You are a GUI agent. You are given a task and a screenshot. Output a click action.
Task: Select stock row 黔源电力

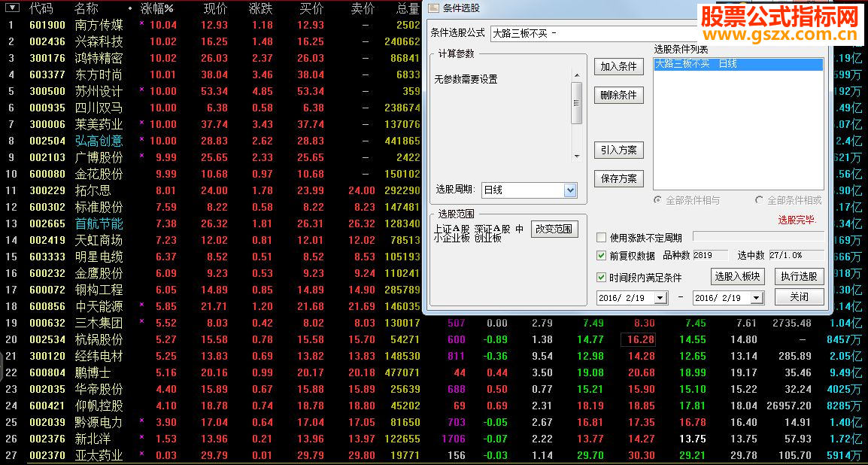click(433, 423)
